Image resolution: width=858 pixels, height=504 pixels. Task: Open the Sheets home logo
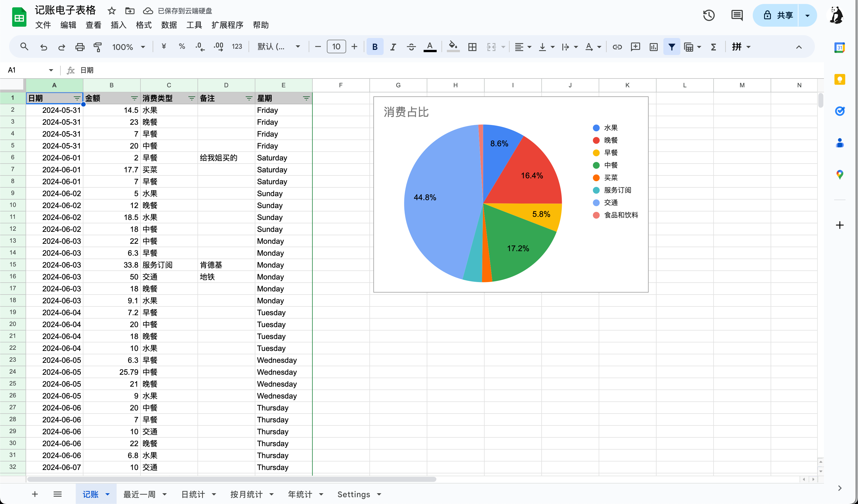pos(19,17)
